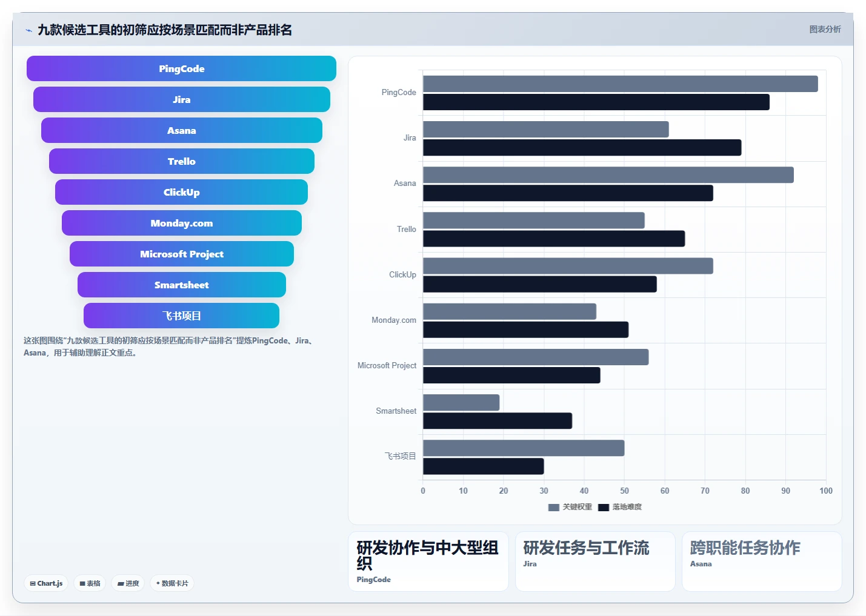Click PingCode's 落地难度 dark bar
This screenshot has width=866, height=616.
tap(596, 102)
